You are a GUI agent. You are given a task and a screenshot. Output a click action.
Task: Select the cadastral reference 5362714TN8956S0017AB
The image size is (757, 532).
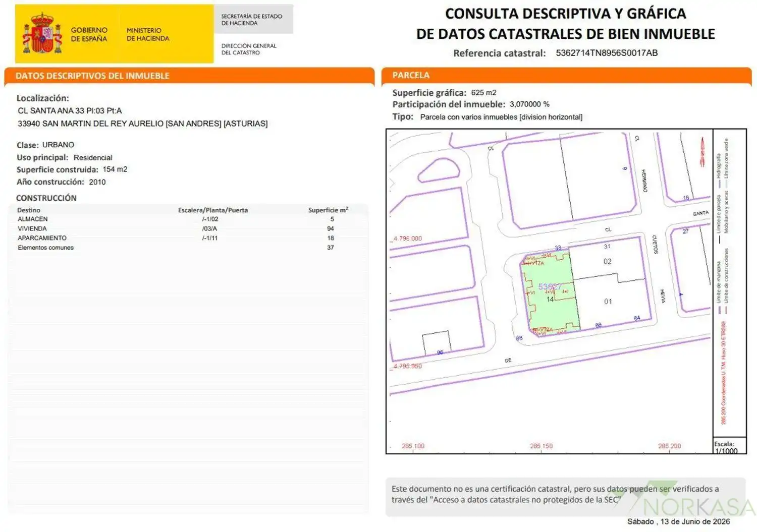click(x=607, y=53)
